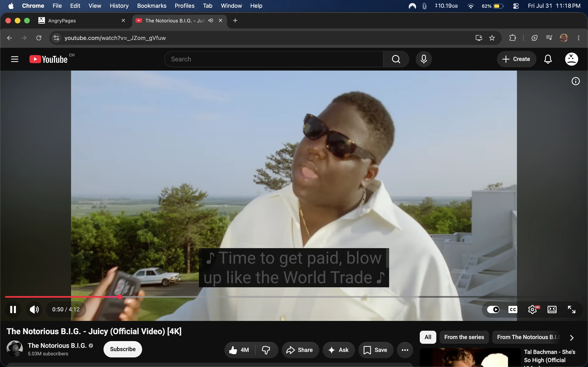The width and height of the screenshot is (588, 367).
Task: Toggle the autoplay switch
Action: point(493,309)
